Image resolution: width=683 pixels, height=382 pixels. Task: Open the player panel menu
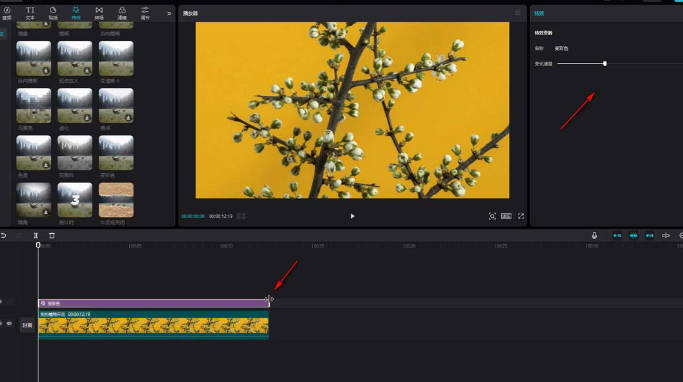point(517,13)
